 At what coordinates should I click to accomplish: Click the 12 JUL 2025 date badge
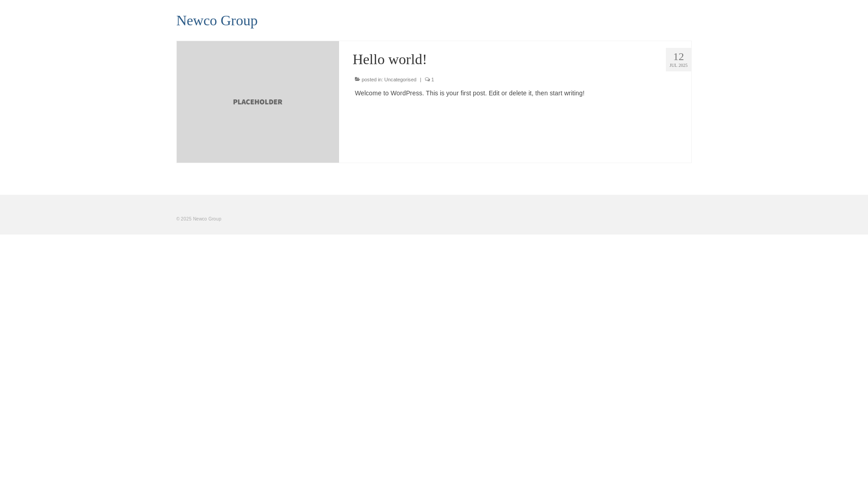point(678,60)
